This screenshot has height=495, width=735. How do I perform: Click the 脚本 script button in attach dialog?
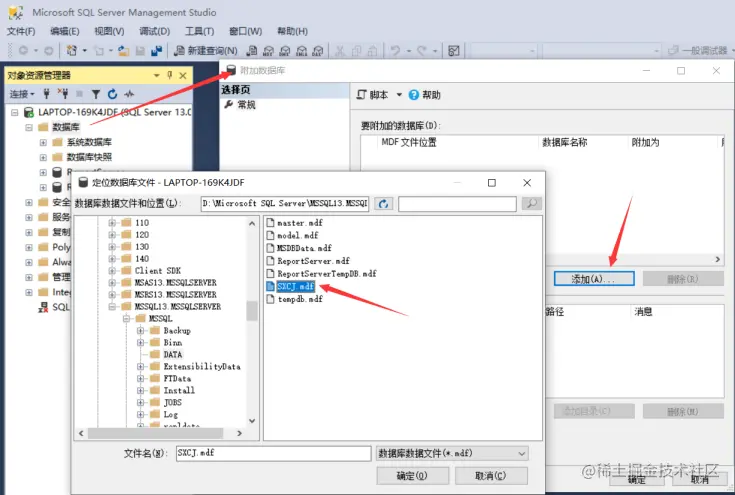tap(373, 95)
